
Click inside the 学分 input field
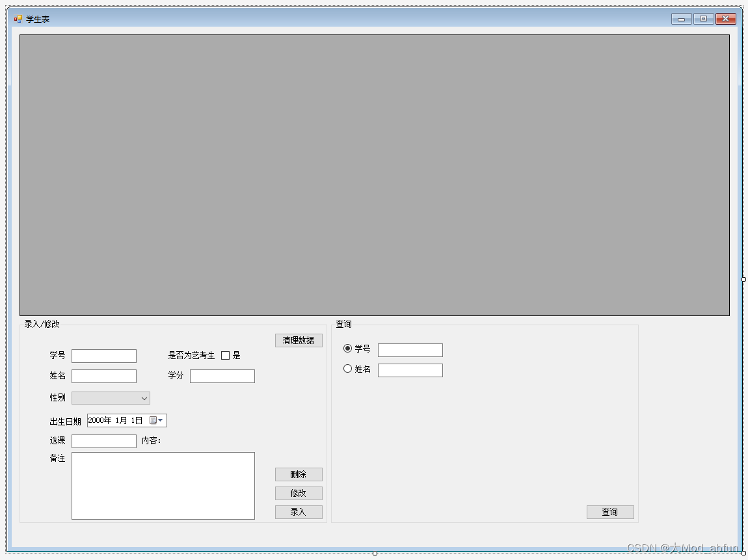click(222, 376)
